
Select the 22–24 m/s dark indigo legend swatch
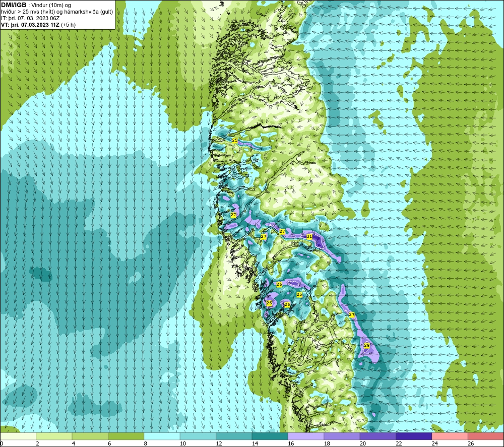click(x=414, y=436)
